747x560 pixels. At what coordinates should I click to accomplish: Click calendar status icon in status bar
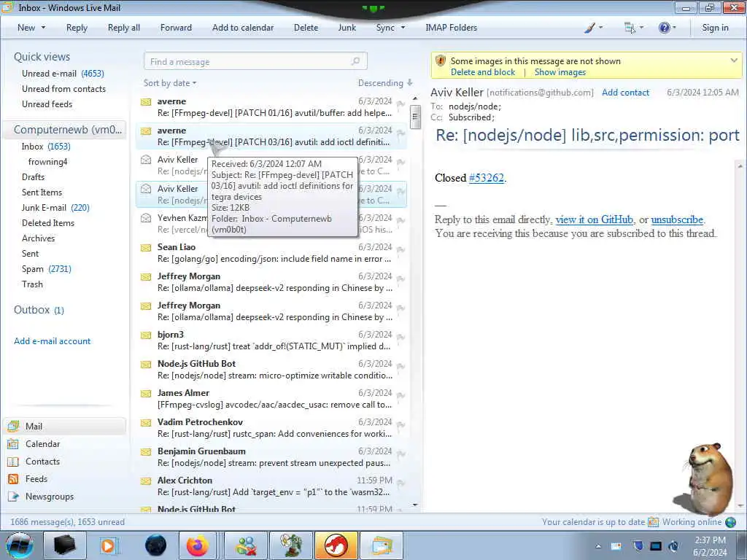[x=653, y=522]
